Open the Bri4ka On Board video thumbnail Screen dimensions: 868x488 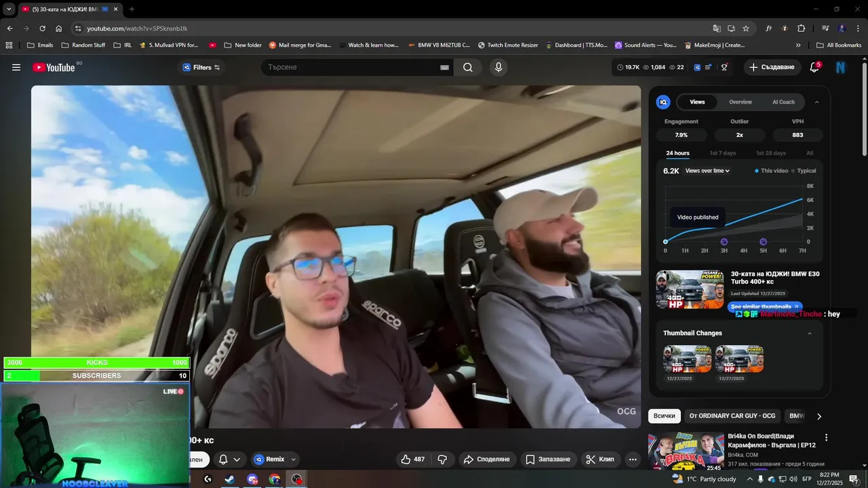(686, 451)
